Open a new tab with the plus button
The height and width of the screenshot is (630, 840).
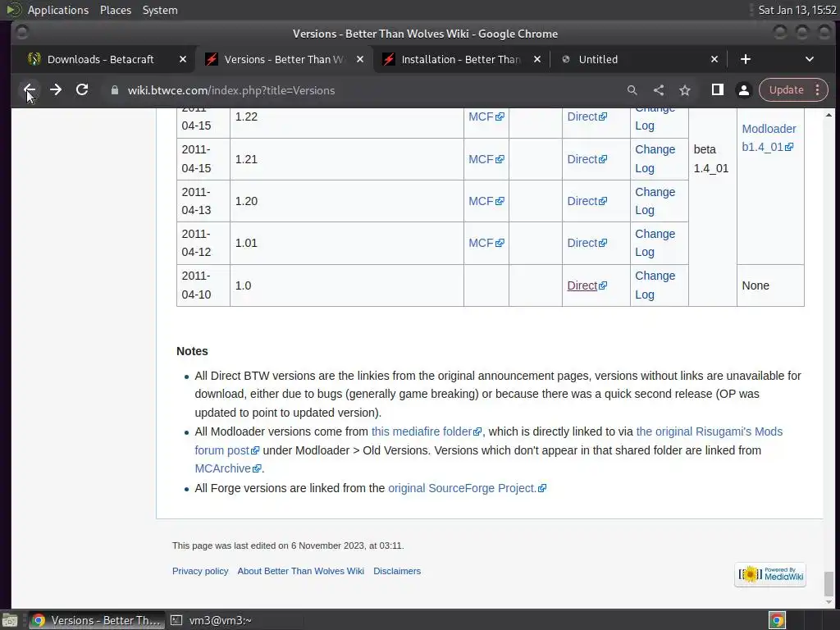point(745,59)
